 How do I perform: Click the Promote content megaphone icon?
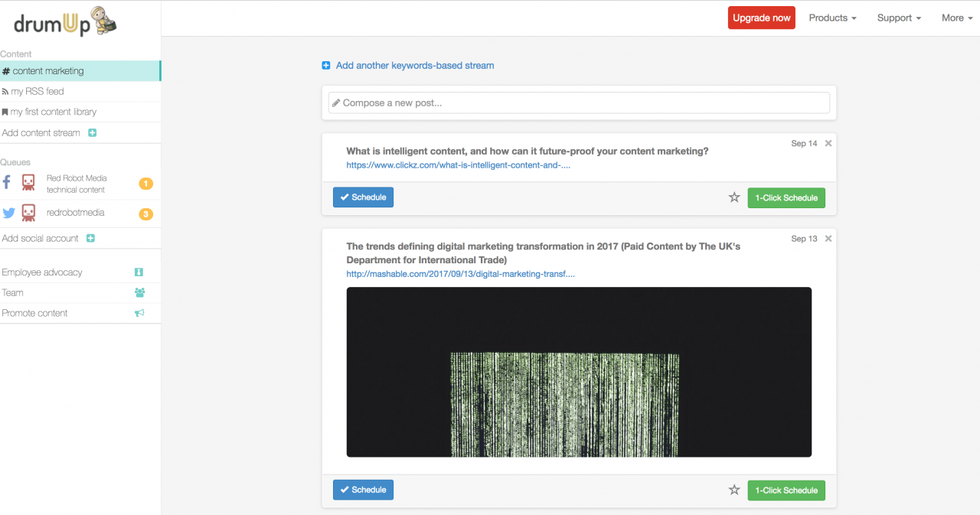click(x=139, y=313)
